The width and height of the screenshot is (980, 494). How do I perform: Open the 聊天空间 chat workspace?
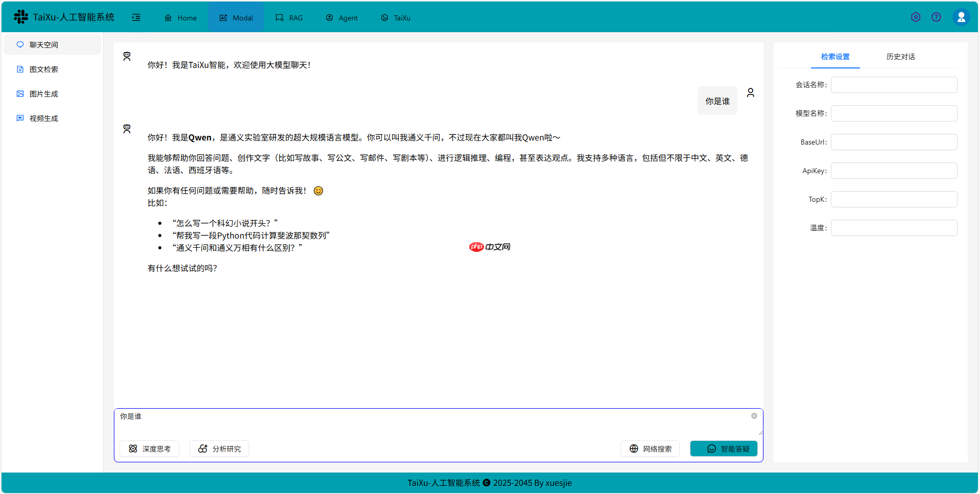pyautogui.click(x=43, y=44)
